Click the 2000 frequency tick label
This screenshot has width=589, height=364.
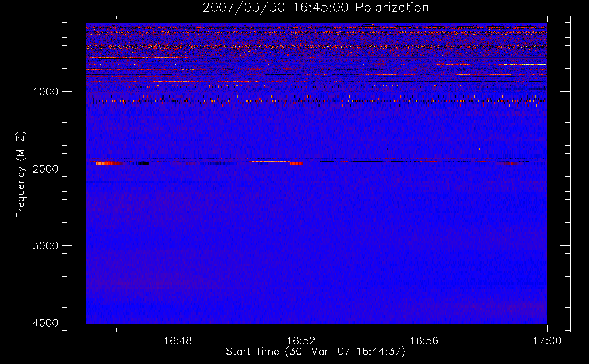coord(46,169)
